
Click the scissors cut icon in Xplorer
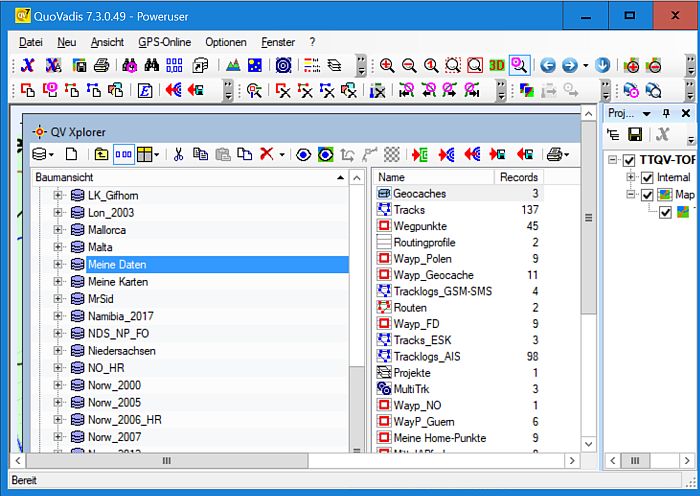pyautogui.click(x=179, y=154)
